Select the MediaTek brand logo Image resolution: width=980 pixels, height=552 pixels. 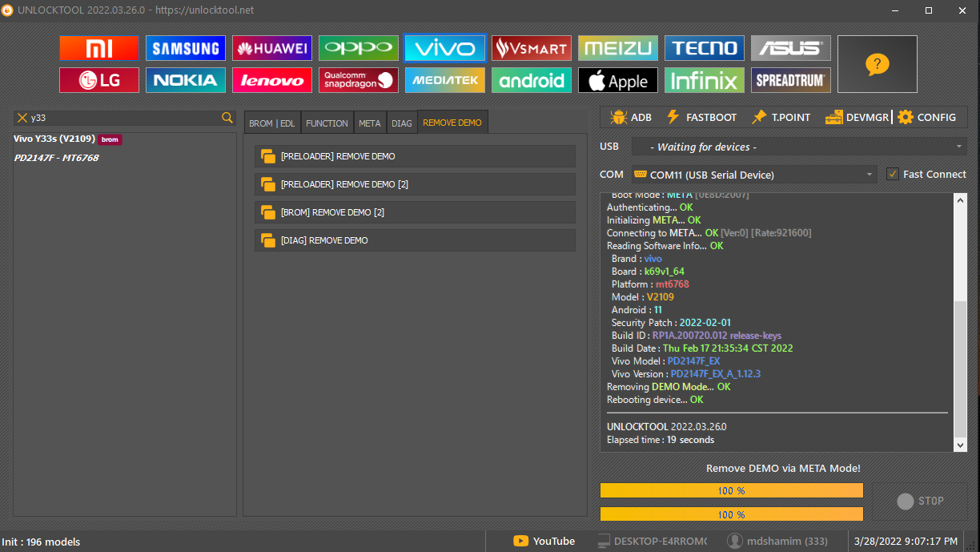click(x=445, y=80)
